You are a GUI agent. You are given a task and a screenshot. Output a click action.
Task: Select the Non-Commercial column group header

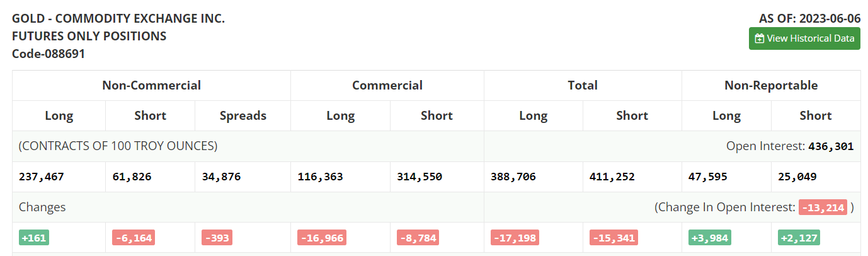151,85
